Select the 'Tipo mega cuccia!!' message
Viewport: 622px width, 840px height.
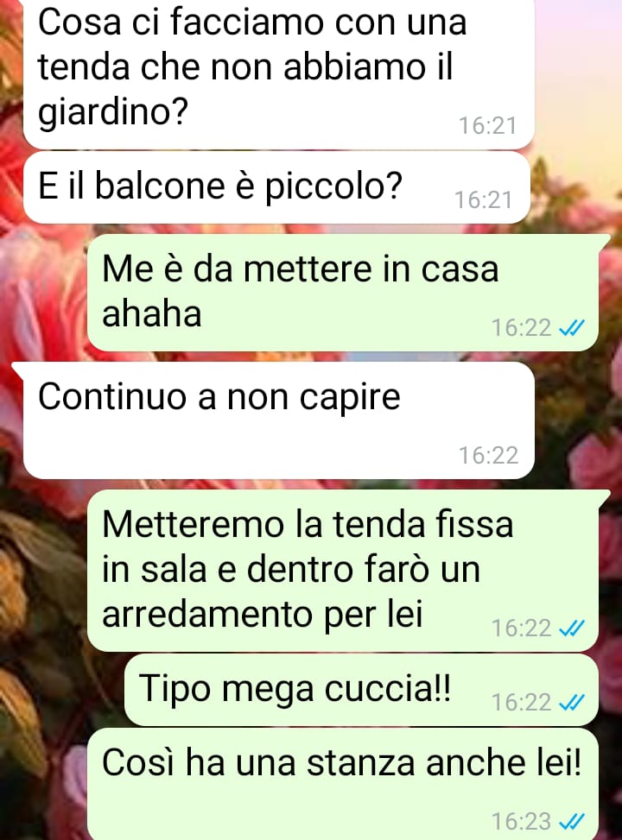361,690
